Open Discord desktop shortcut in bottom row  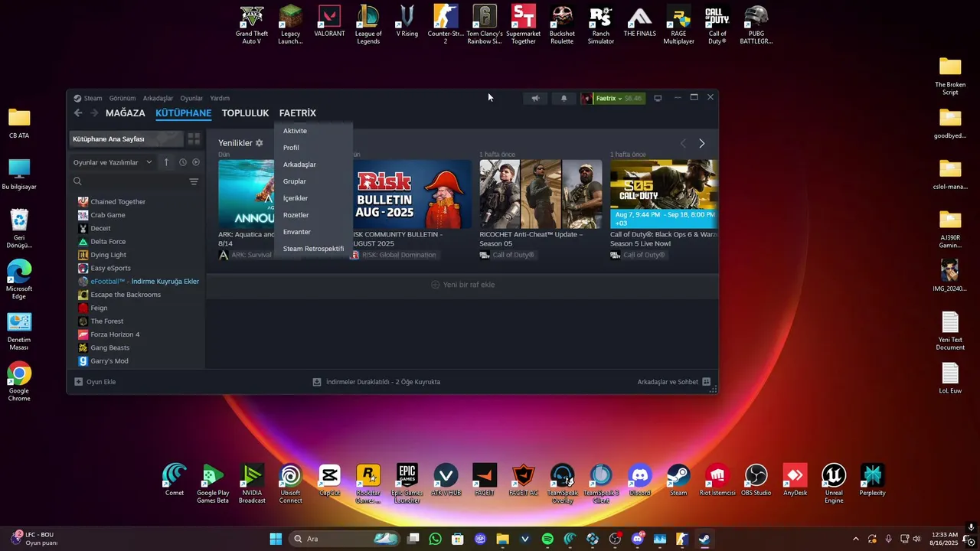[x=640, y=480]
